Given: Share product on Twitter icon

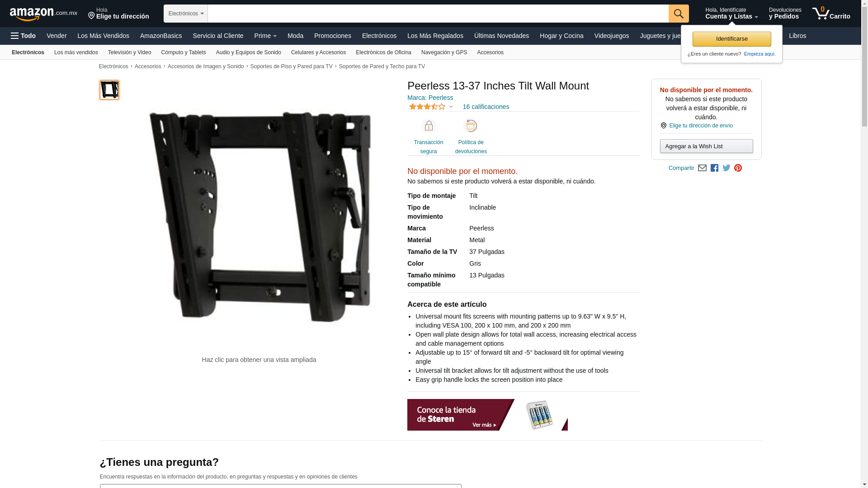Looking at the screenshot, I should tap(726, 168).
